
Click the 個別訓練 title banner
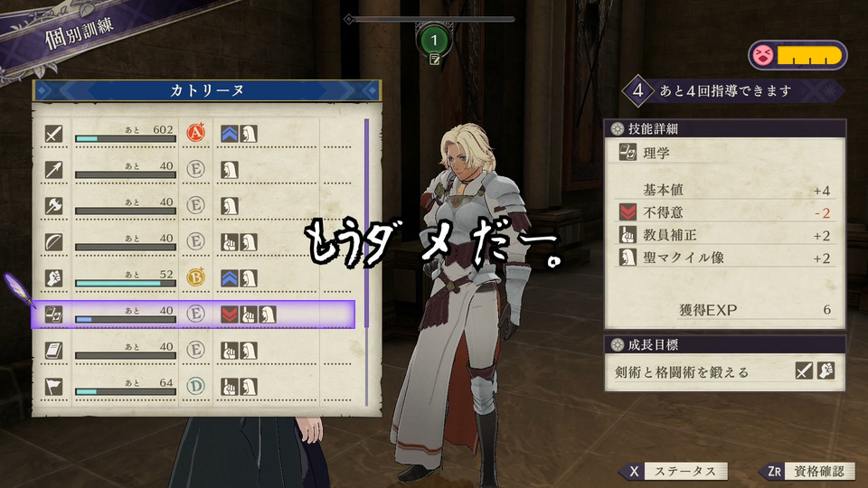point(80,33)
